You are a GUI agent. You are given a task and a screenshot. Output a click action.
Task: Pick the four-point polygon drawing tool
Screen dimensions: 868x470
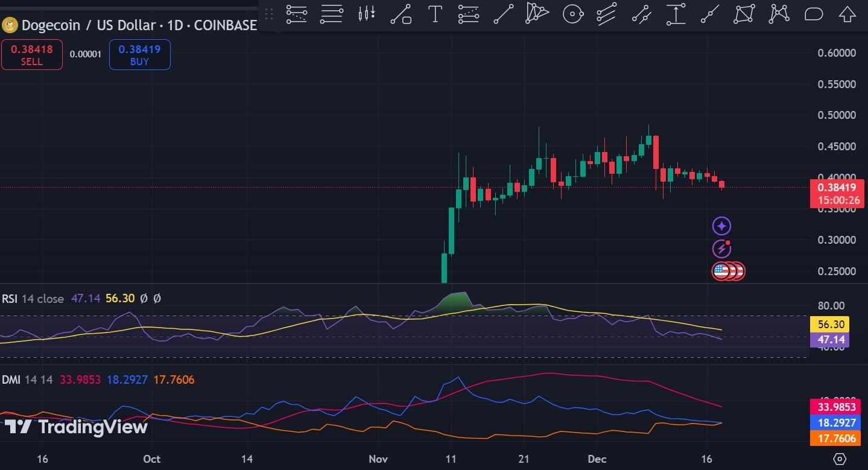(744, 13)
